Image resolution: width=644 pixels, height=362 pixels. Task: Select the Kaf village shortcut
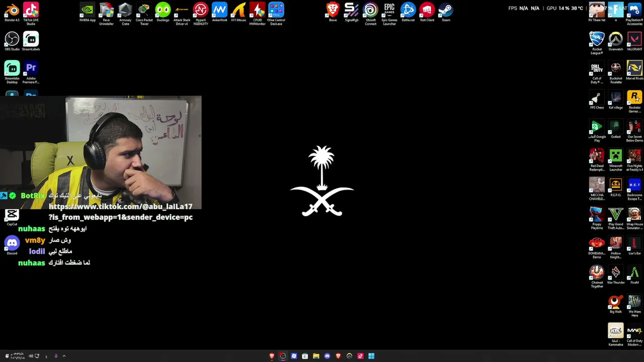(616, 100)
